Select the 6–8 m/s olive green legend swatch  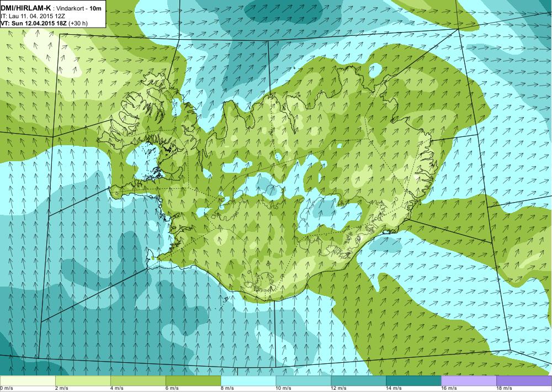(x=193, y=380)
